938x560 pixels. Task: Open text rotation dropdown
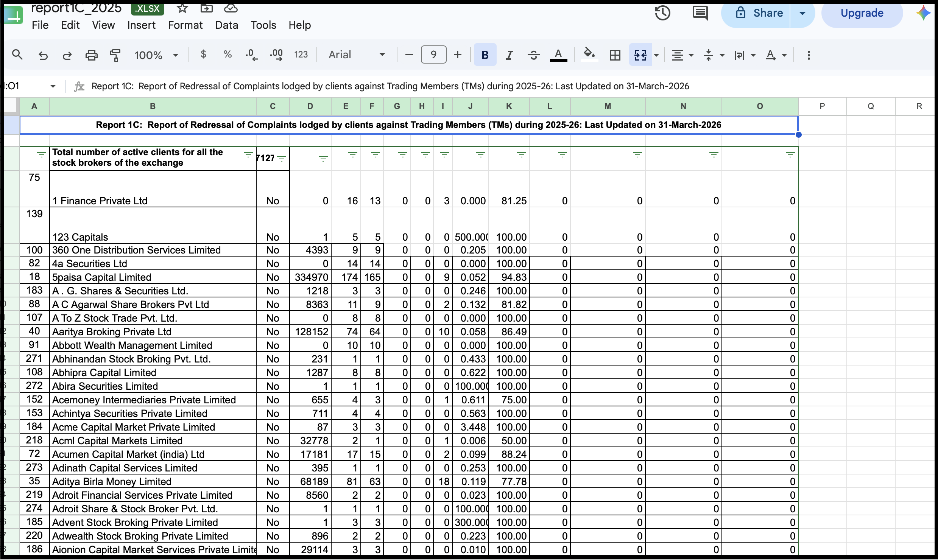[776, 55]
